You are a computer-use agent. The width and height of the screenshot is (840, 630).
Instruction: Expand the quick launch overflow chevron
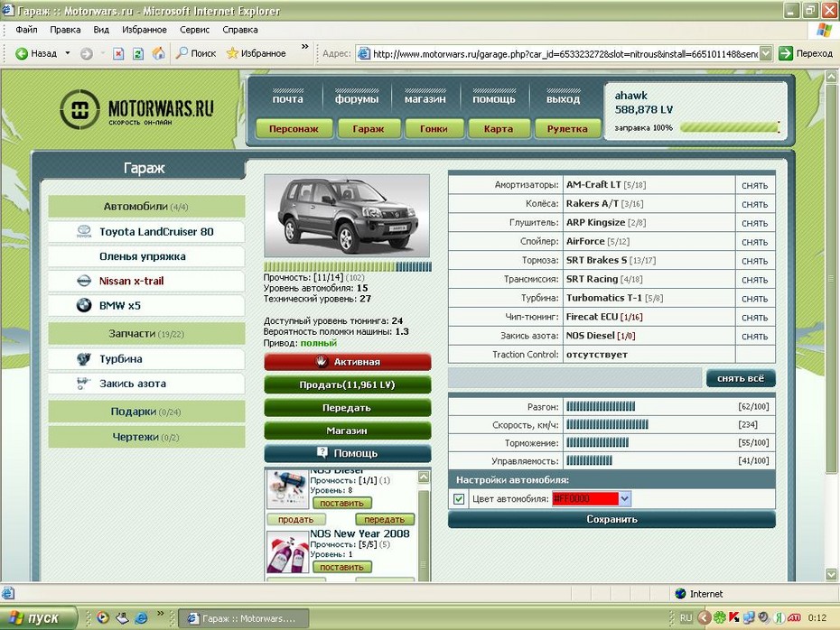(160, 614)
